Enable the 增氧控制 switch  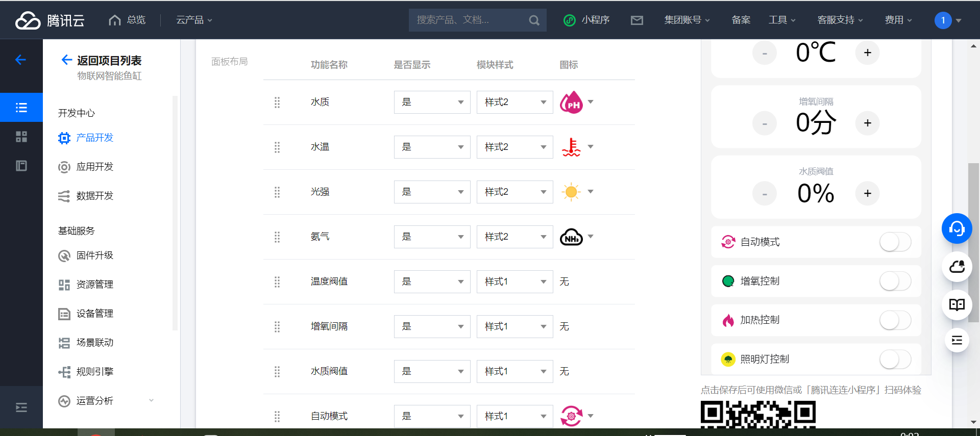pos(895,281)
